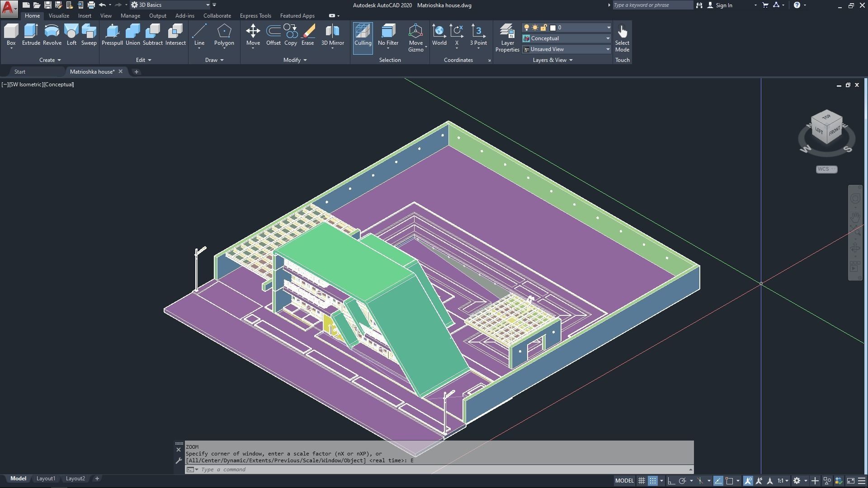Image resolution: width=868 pixels, height=488 pixels.
Task: Expand the 3D Basics workspace dropdown
Action: (208, 5)
